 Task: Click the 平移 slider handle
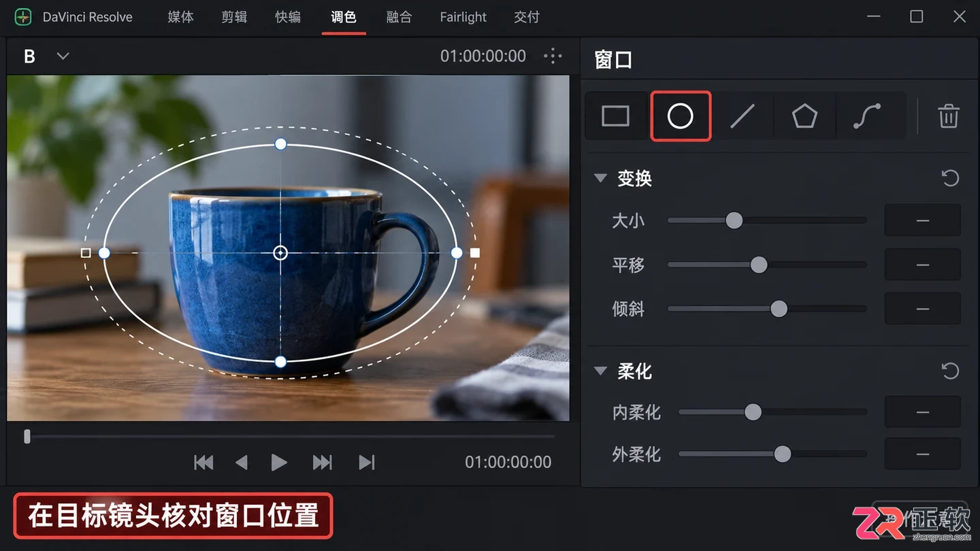[759, 265]
